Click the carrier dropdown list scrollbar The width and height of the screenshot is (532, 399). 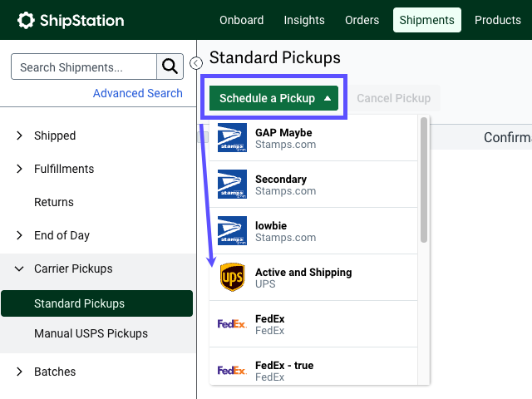[424, 180]
